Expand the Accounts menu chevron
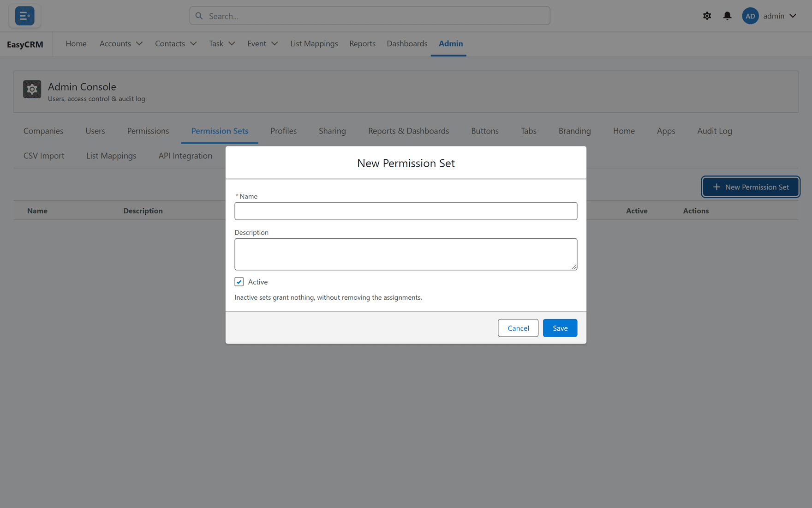Viewport: 812px width, 508px height. (x=139, y=43)
